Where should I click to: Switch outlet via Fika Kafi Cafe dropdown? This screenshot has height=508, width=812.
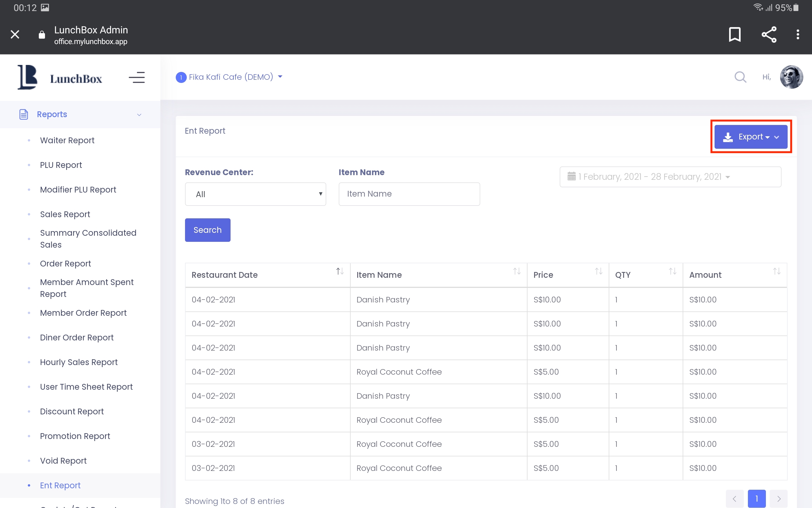tap(230, 77)
